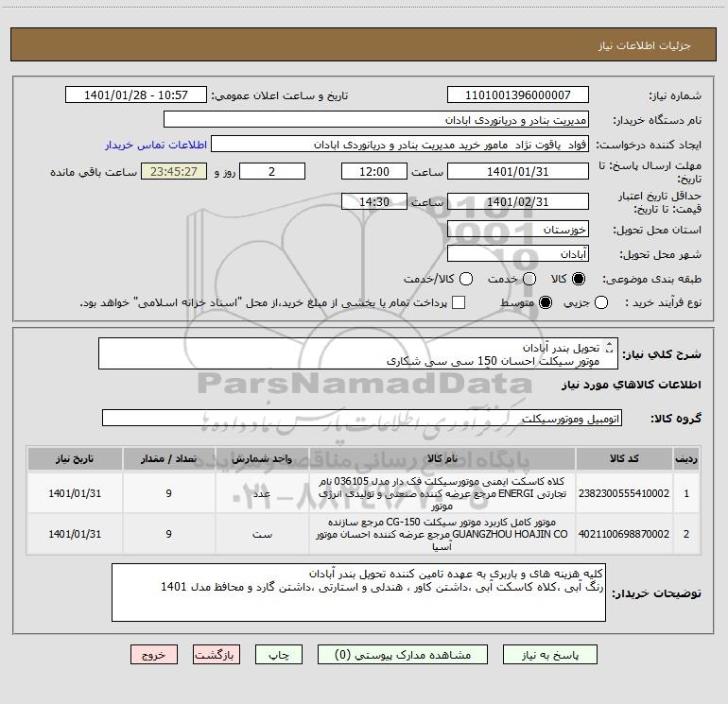Click the buyer organization name field
This screenshot has height=704, width=728.
(376, 120)
